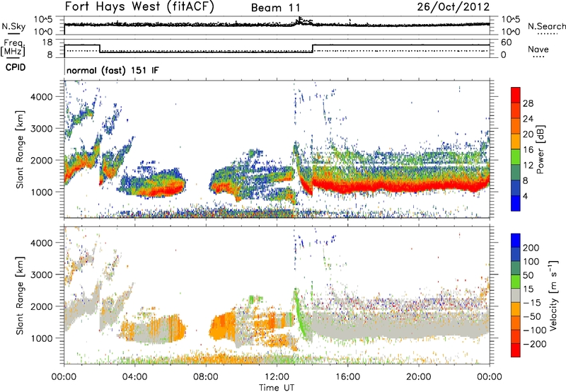Click the "16:00" time axis tick label

(x=347, y=377)
